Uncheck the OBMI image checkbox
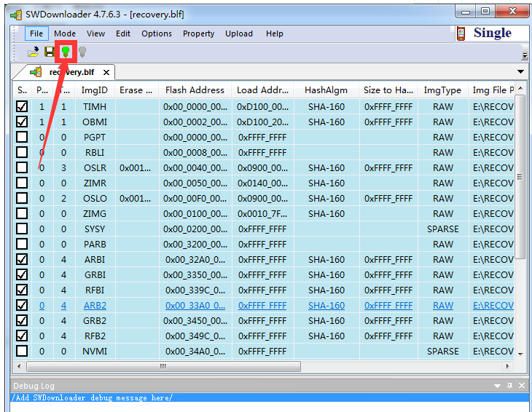The width and height of the screenshot is (532, 412). 22,122
